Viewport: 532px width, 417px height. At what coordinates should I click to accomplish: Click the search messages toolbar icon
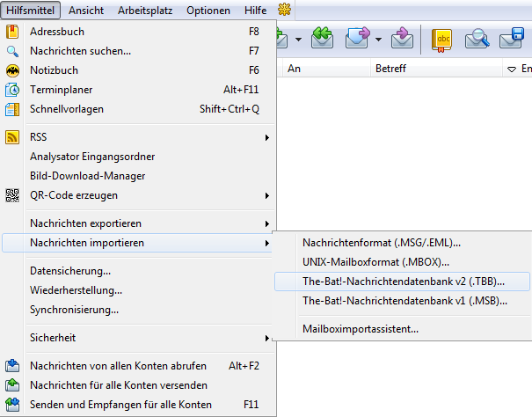(x=477, y=39)
